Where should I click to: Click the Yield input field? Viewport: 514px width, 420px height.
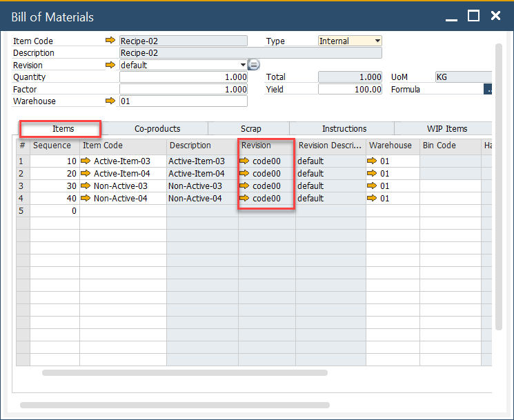click(x=350, y=90)
